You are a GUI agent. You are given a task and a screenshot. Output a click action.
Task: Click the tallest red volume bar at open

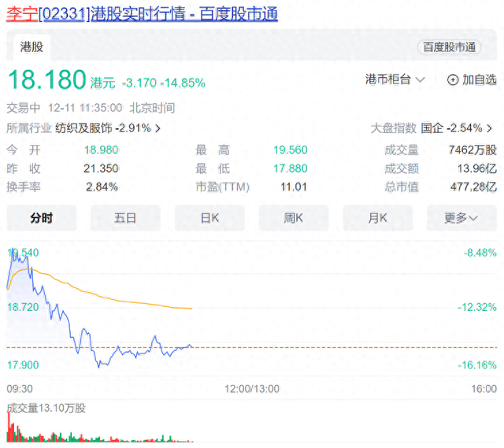click(x=9, y=427)
